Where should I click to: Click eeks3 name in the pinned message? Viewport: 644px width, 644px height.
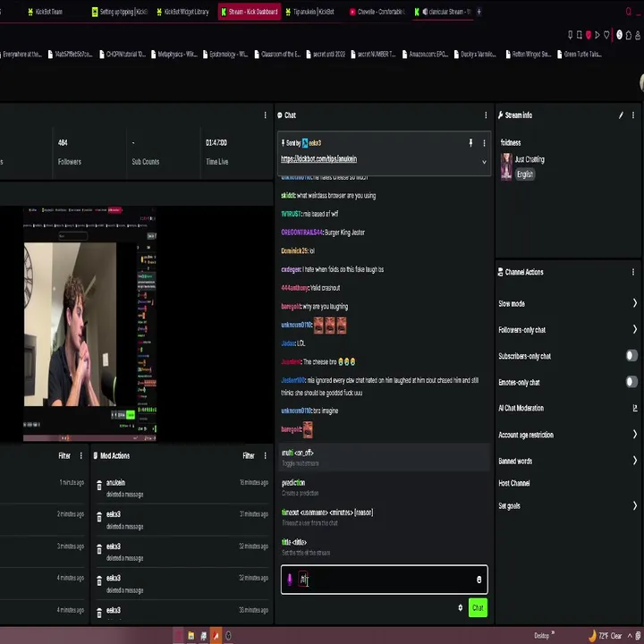pyautogui.click(x=315, y=143)
